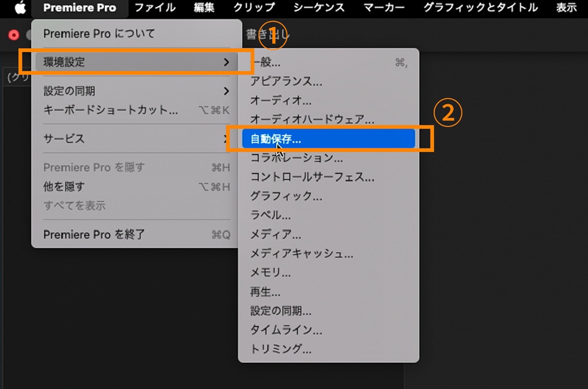Image resolution: width=588 pixels, height=389 pixels.
Task: Open メディアキャッシュ... preferences
Action: click(x=329, y=254)
